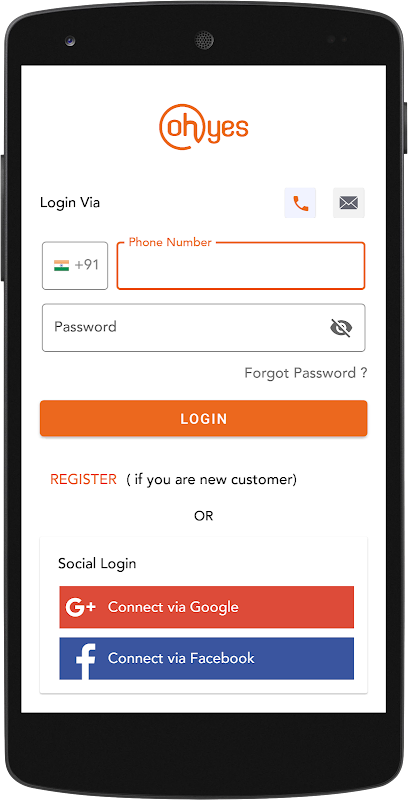Screen dimensions: 408x800
Task: Tap the India flag icon
Action: point(61,265)
